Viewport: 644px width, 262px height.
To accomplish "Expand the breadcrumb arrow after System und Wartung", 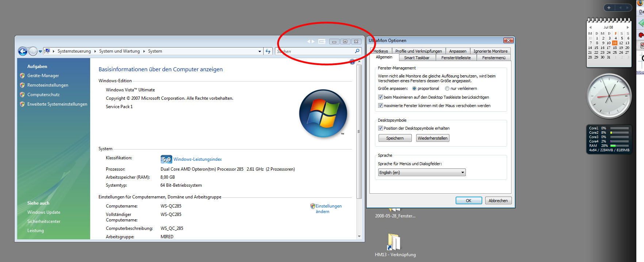I will [x=144, y=52].
